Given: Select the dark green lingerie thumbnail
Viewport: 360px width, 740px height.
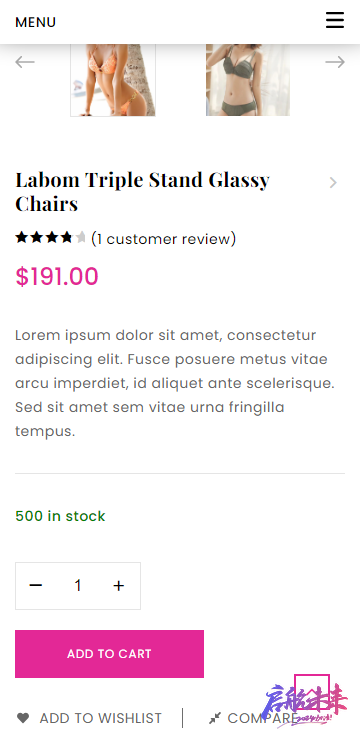Looking at the screenshot, I should (x=248, y=80).
